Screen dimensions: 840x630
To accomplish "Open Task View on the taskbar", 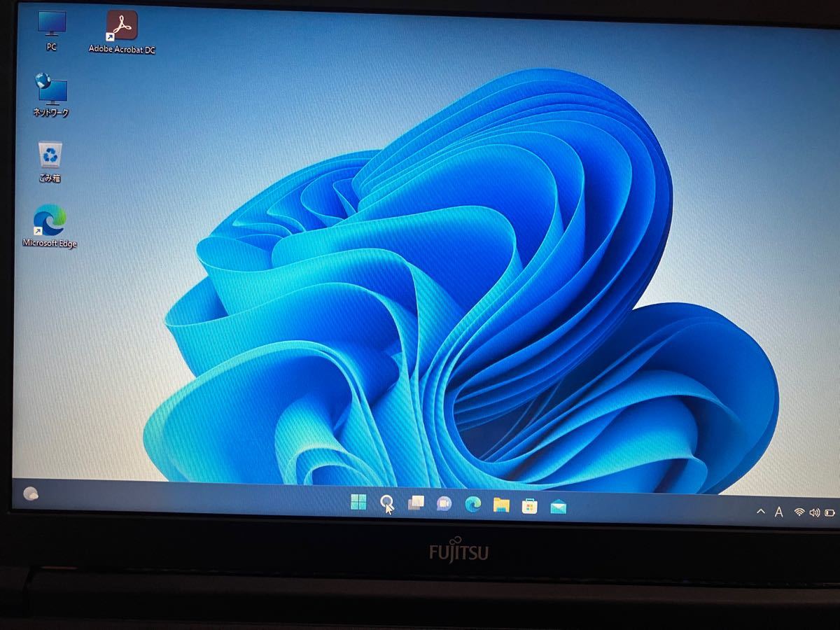I will pyautogui.click(x=416, y=503).
